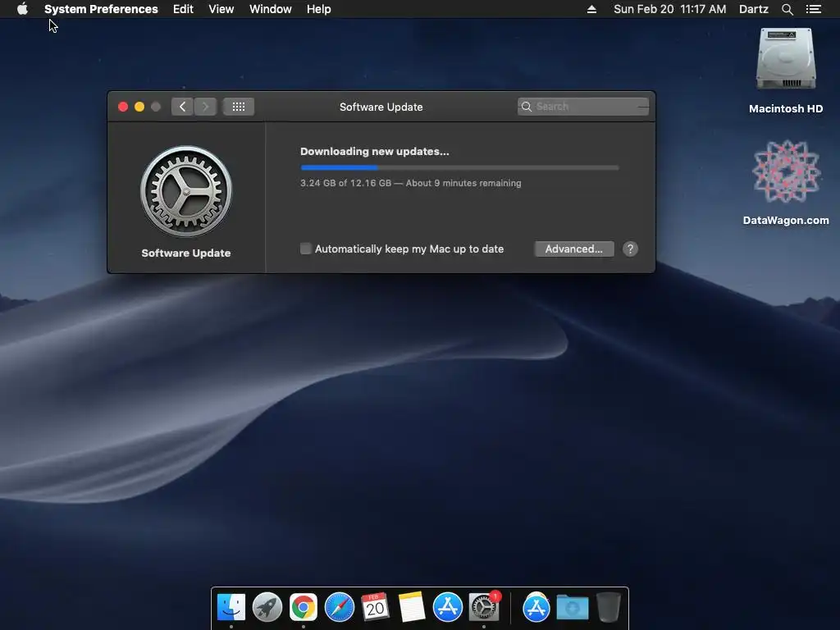Show all preferences grid button
This screenshot has width=840, height=630.
239,107
